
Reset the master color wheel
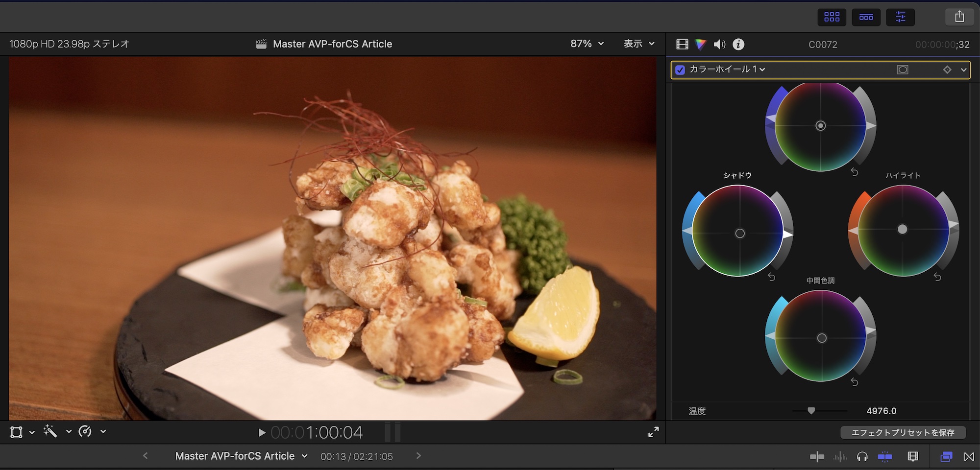[854, 172]
